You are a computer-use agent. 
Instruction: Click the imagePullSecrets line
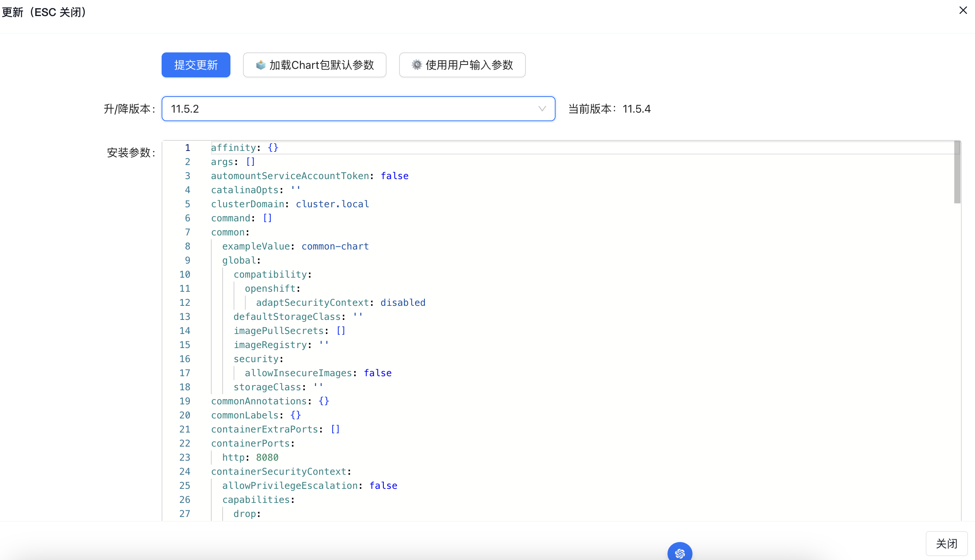[x=290, y=331]
